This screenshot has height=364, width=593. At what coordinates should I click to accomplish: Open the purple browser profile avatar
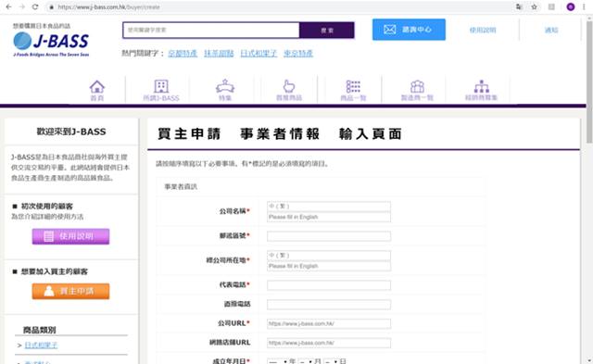(x=571, y=6)
